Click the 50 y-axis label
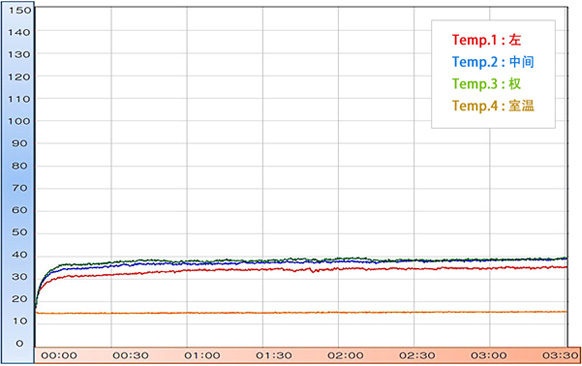The image size is (582, 366). pos(20,232)
